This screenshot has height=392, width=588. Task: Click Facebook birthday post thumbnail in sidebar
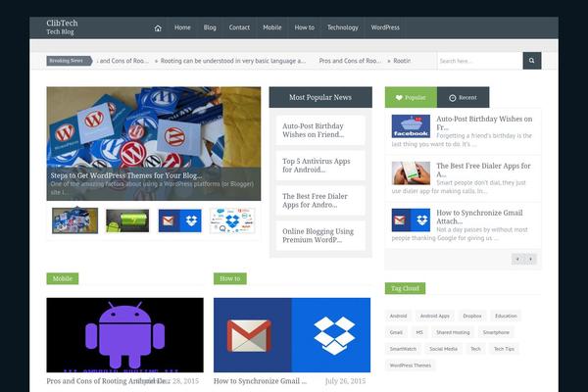(x=411, y=126)
